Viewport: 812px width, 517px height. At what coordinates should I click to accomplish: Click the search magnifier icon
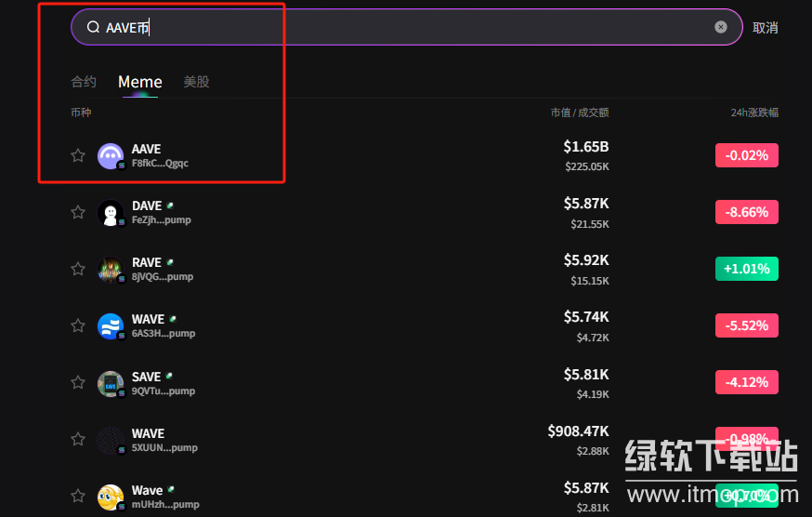pos(93,27)
